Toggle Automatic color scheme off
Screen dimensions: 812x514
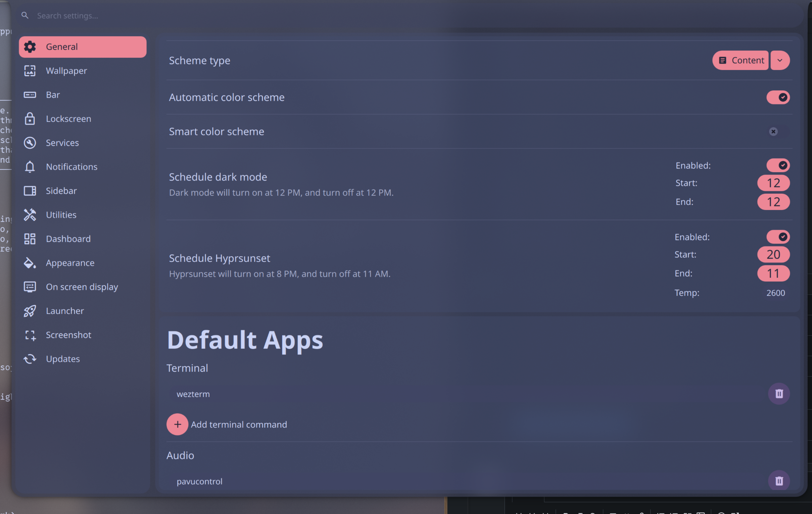(778, 97)
